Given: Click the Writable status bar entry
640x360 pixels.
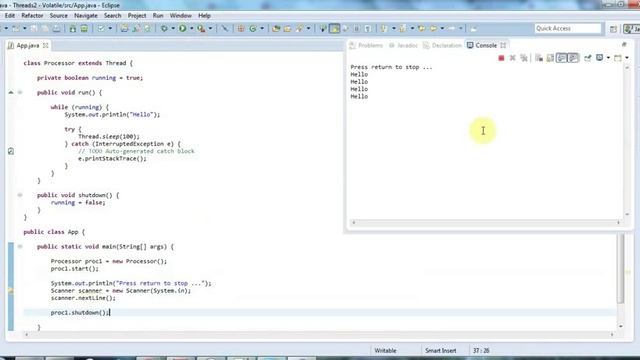Looking at the screenshot, I should coord(385,351).
